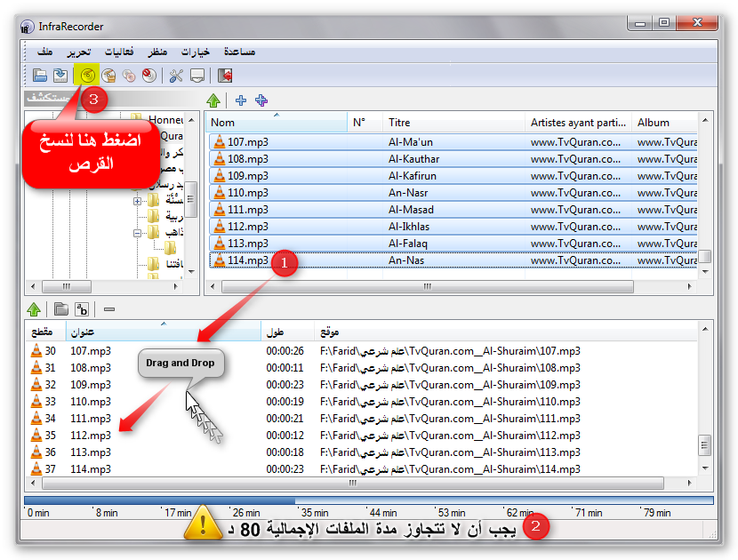The width and height of the screenshot is (738, 560).
Task: Add selected files with the single plus icon
Action: (x=240, y=100)
